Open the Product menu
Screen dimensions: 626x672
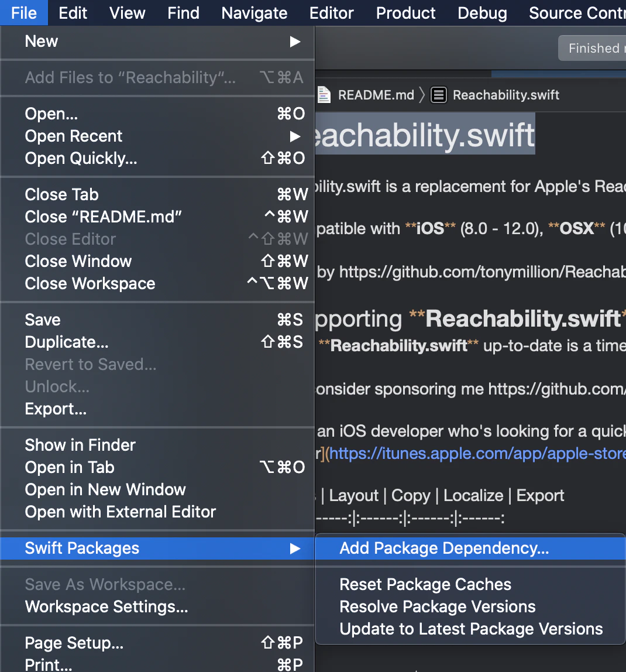[x=406, y=13]
